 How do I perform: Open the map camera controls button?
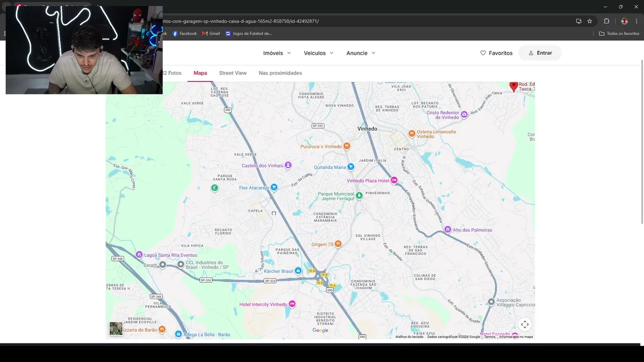525,324
